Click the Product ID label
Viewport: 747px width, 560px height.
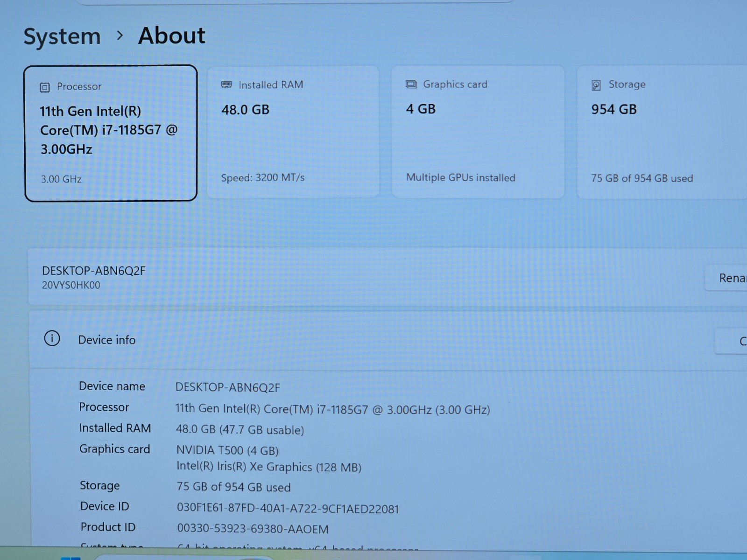coord(108,527)
